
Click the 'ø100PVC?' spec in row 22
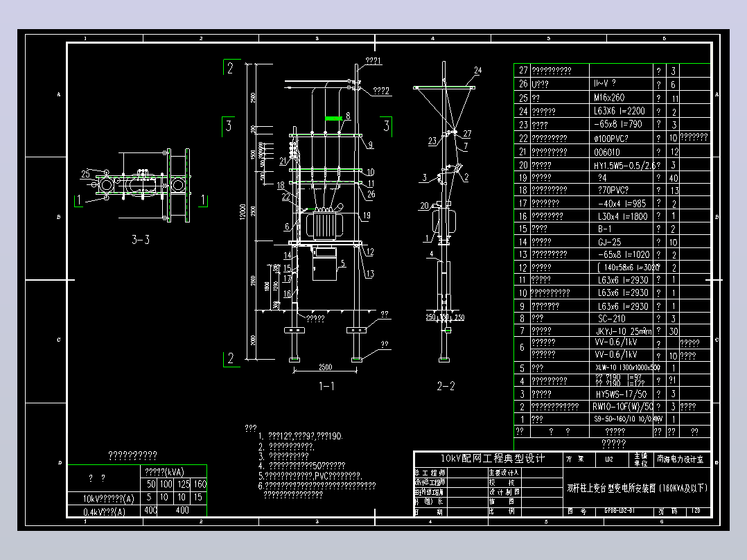tap(610, 139)
